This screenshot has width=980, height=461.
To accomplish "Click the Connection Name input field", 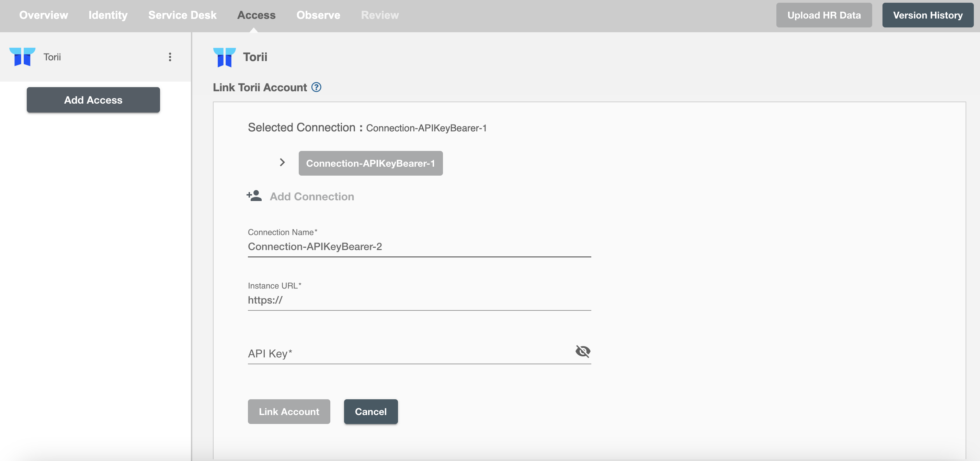I will tap(419, 246).
